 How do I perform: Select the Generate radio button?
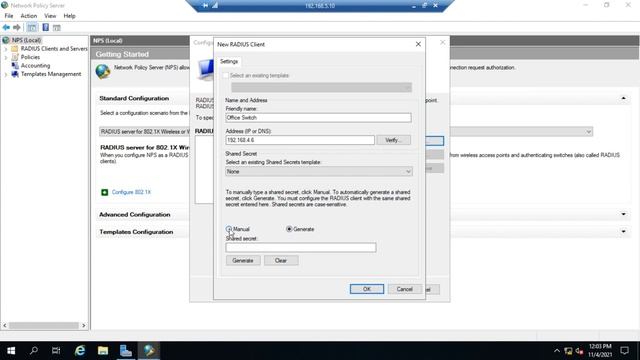(x=289, y=229)
